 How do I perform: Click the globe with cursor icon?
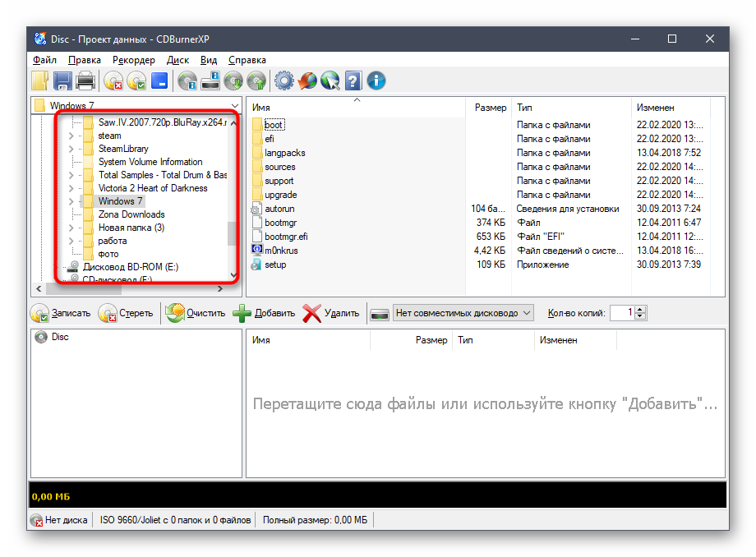pyautogui.click(x=330, y=81)
